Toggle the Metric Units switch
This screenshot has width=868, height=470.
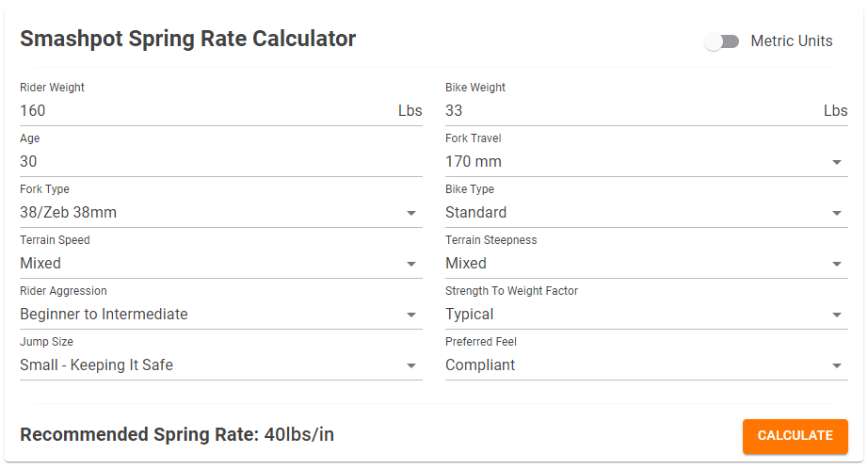pos(721,41)
